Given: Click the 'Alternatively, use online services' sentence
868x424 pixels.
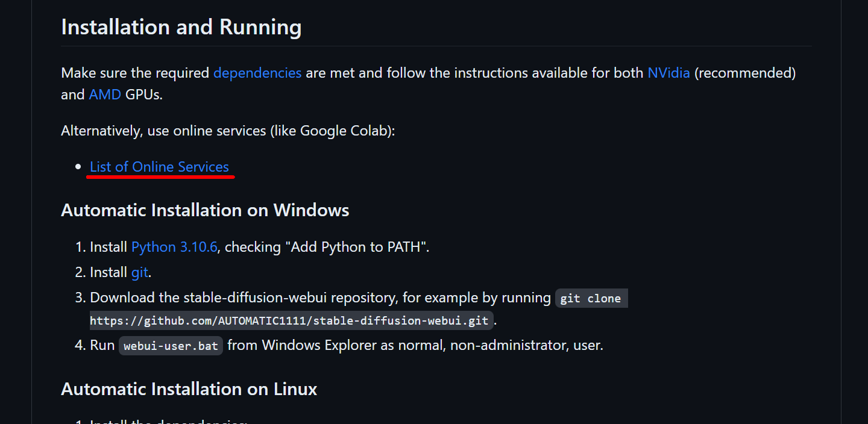Looking at the screenshot, I should [x=228, y=131].
